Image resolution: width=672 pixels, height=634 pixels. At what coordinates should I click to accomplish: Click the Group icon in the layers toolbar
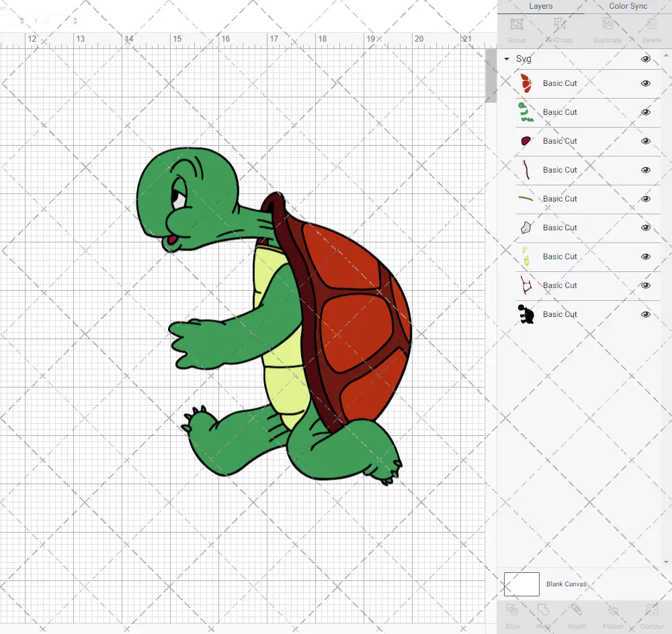click(516, 24)
